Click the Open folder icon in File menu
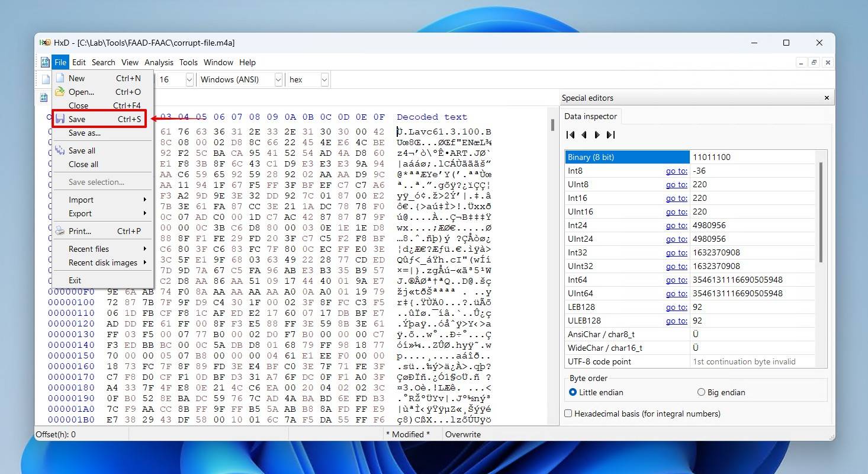This screenshot has height=474, width=868. coord(60,92)
